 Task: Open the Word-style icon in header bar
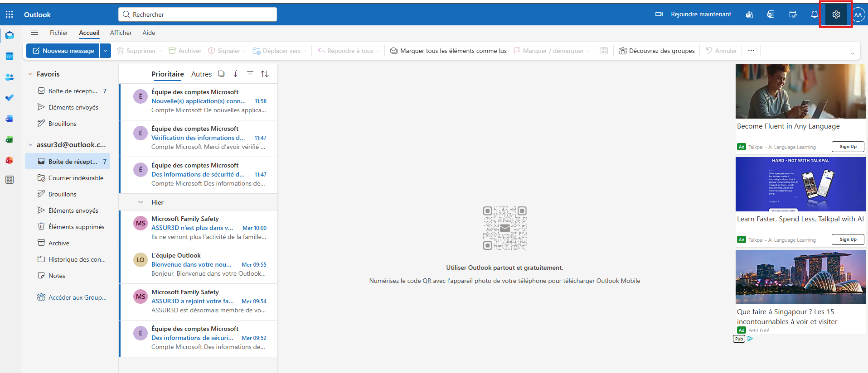click(x=771, y=14)
